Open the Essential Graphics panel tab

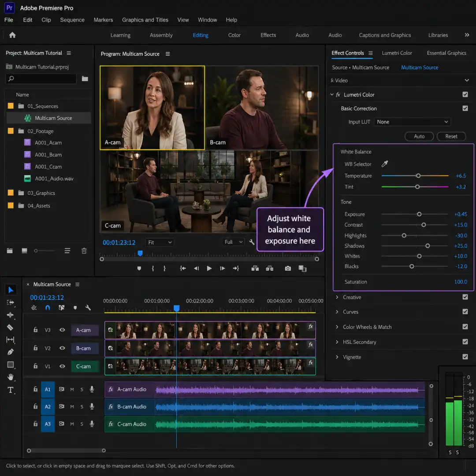point(446,53)
